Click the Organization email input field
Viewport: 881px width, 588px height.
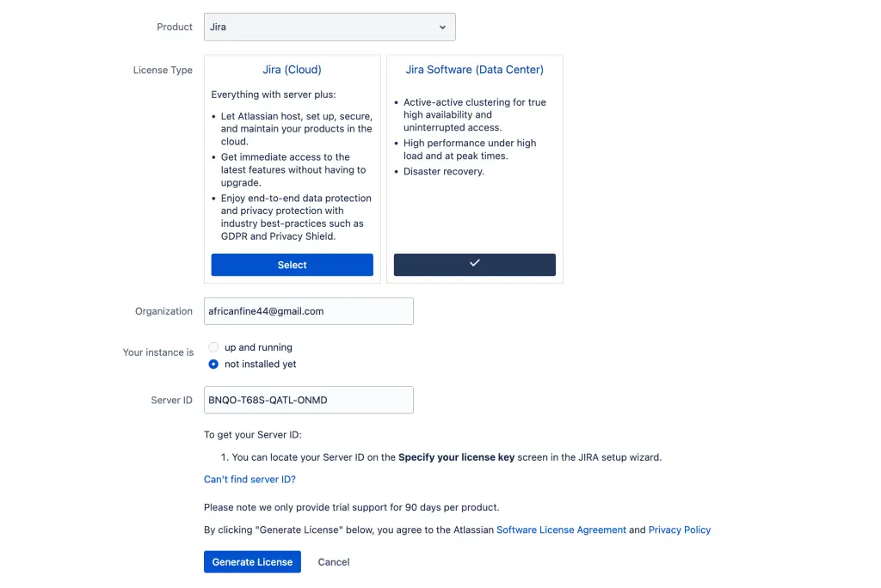pyautogui.click(x=308, y=310)
